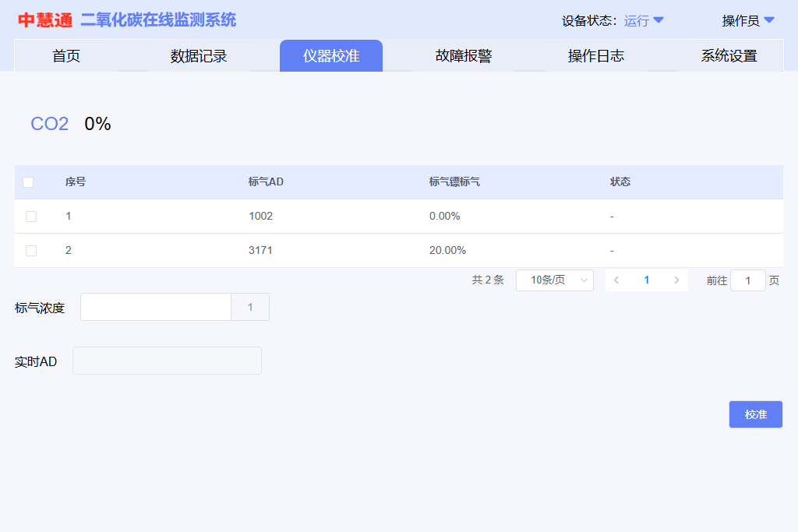
Task: Click the 3171 AD value cell
Action: 260,250
